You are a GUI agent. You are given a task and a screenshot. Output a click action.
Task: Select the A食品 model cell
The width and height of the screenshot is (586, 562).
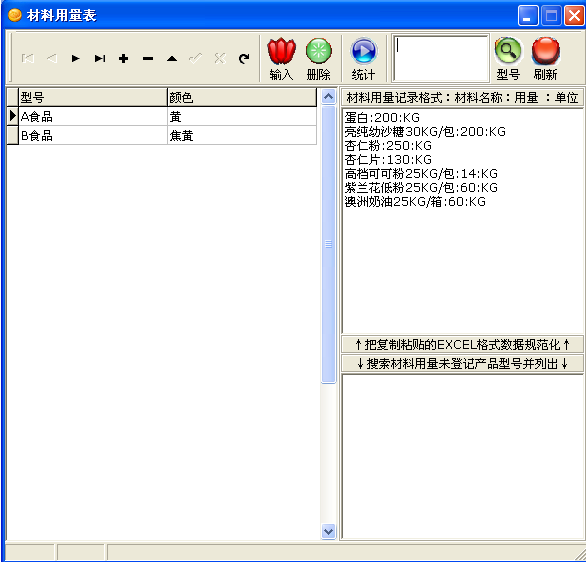(x=93, y=117)
